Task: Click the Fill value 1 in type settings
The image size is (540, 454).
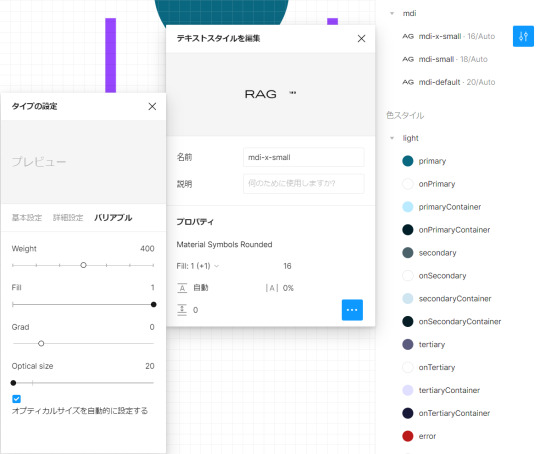Action: (152, 288)
